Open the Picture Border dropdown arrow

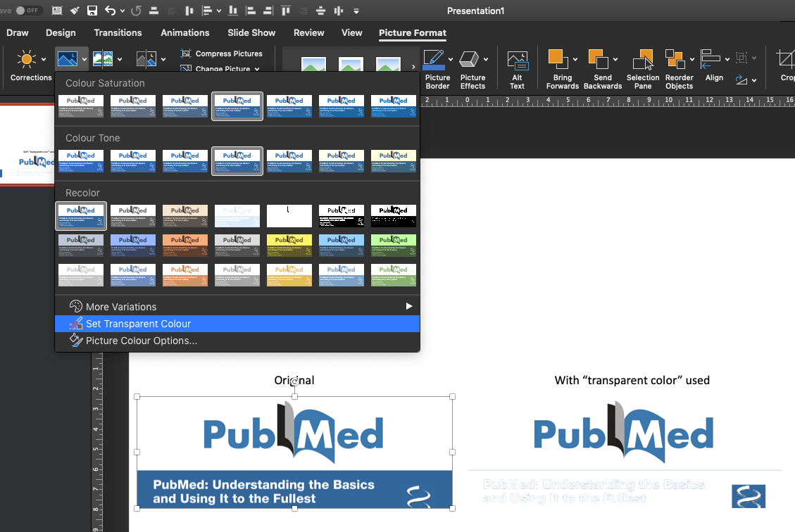tap(450, 59)
